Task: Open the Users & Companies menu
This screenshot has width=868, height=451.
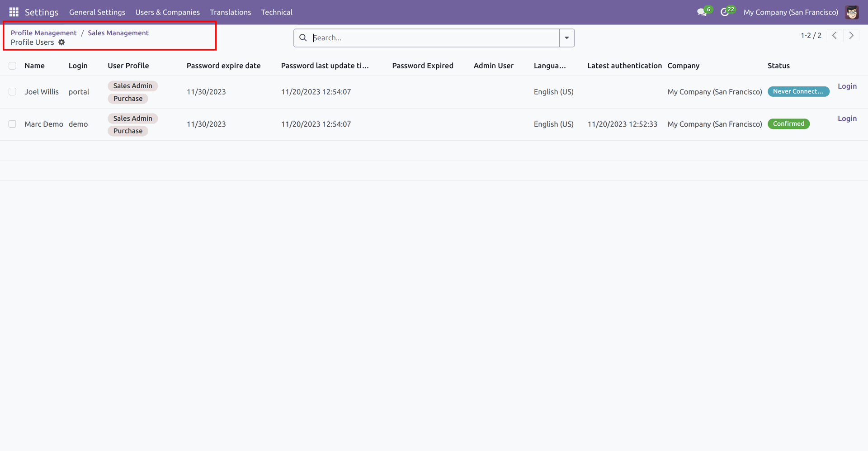Action: click(167, 12)
